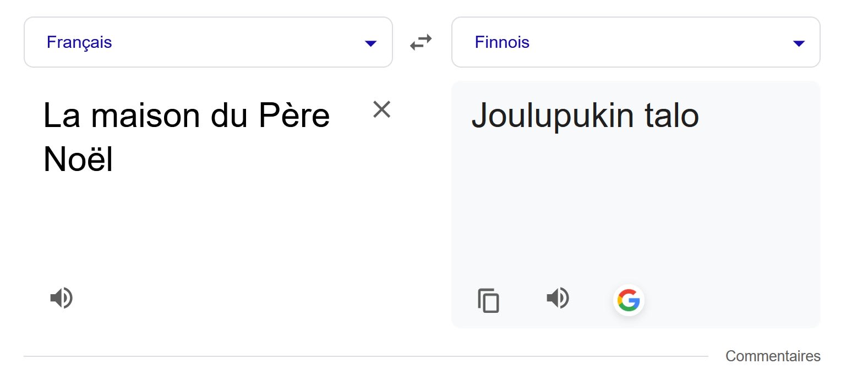Swap the source and target languages
Viewport: 868px width, 386px height.
421,42
